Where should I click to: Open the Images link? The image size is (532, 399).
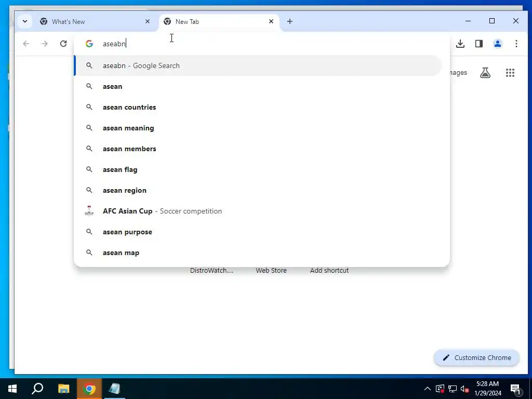click(x=458, y=73)
